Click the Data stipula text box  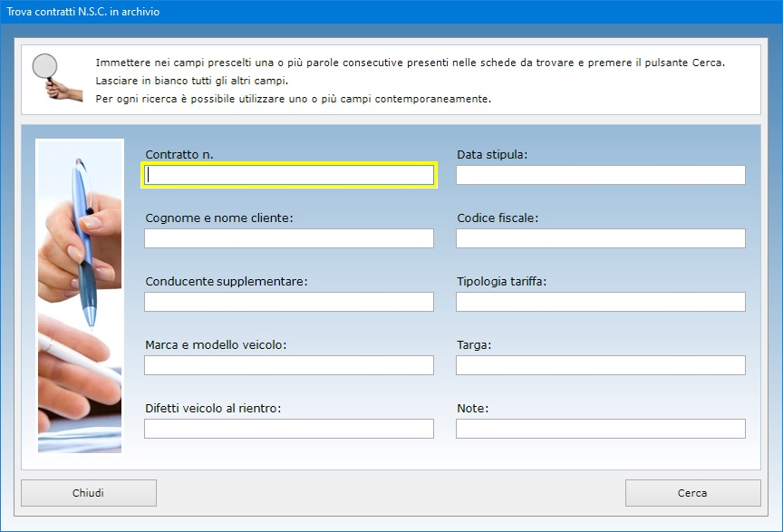tap(600, 175)
